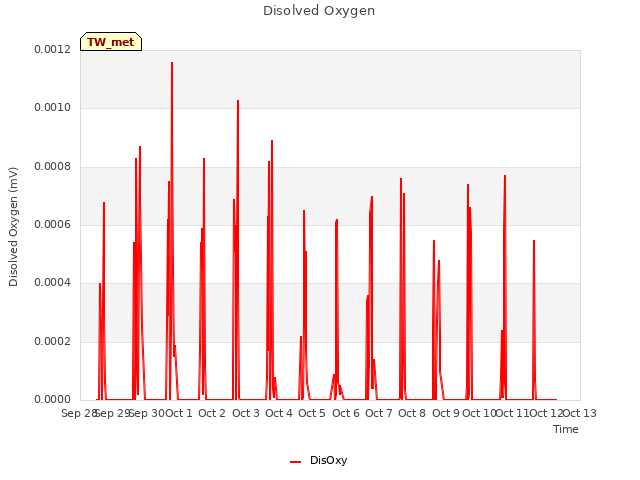The height and width of the screenshot is (480, 640).
Task: Click the 0.0002 y-axis value
Action: [x=53, y=342]
